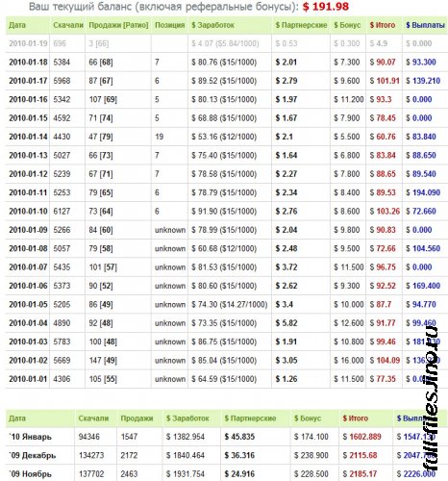Viewport: 448px width, 481px height.
Task: Click the Продажи header in monthly table
Action: (x=137, y=418)
